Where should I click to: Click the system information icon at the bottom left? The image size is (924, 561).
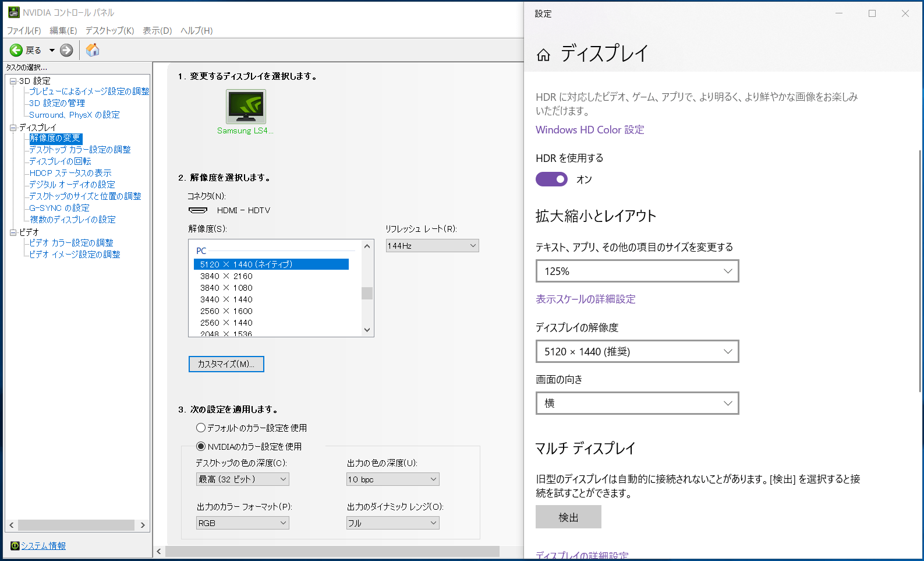(15, 546)
